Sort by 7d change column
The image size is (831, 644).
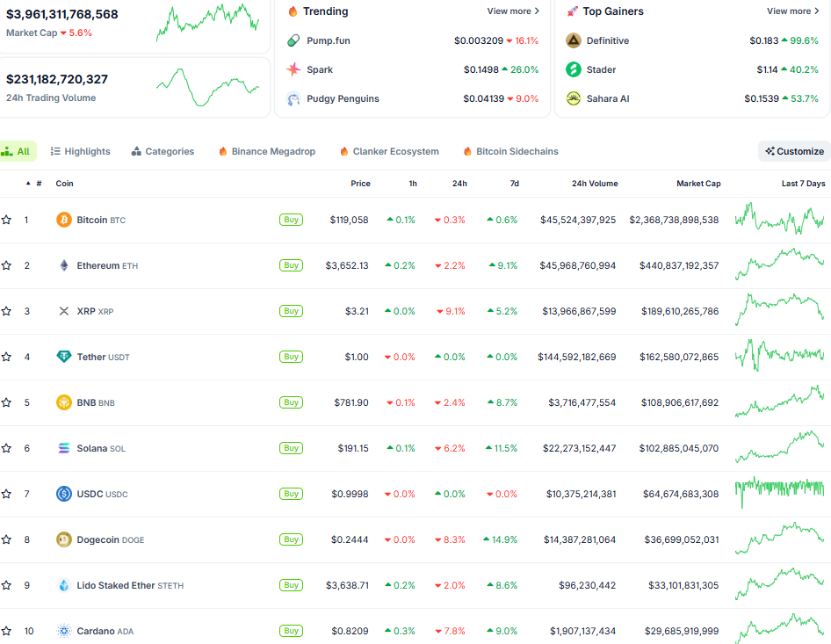[514, 184]
